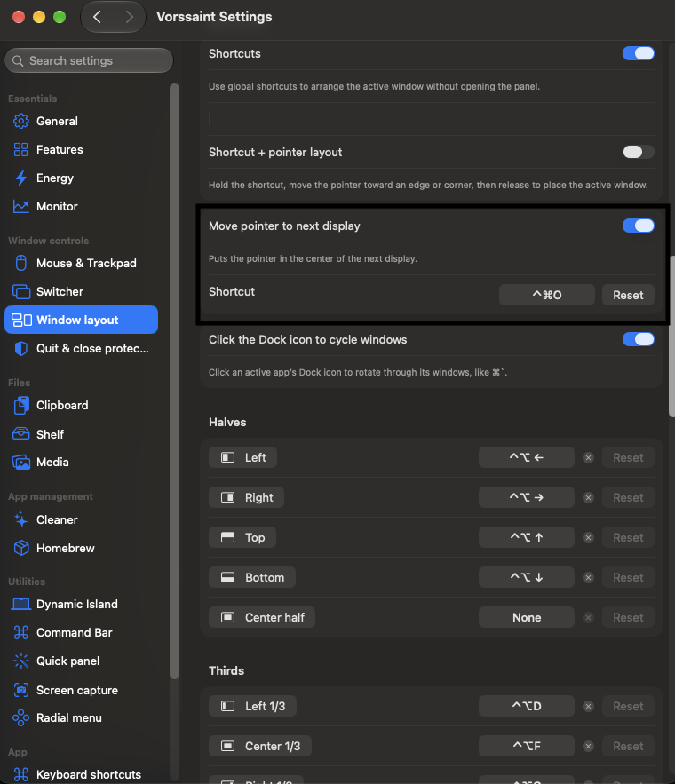Click the Command Bar command-key icon
Screen dimensions: 675x784
(21, 632)
